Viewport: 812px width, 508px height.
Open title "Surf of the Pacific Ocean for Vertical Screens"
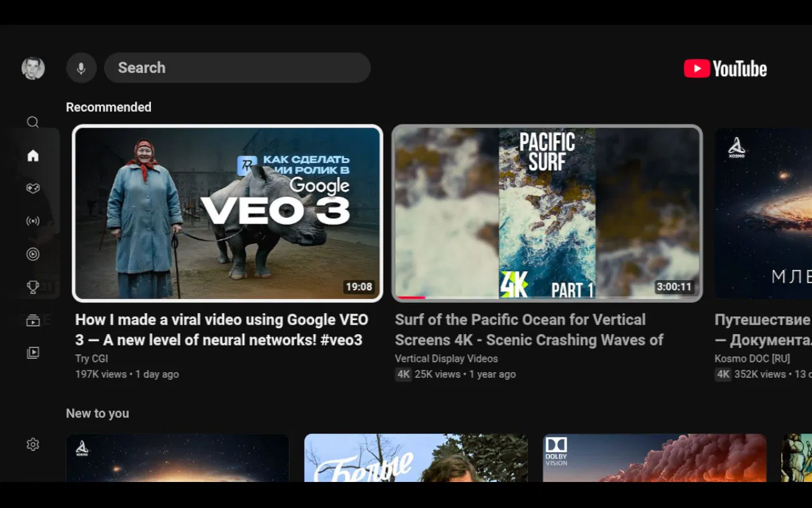point(529,330)
